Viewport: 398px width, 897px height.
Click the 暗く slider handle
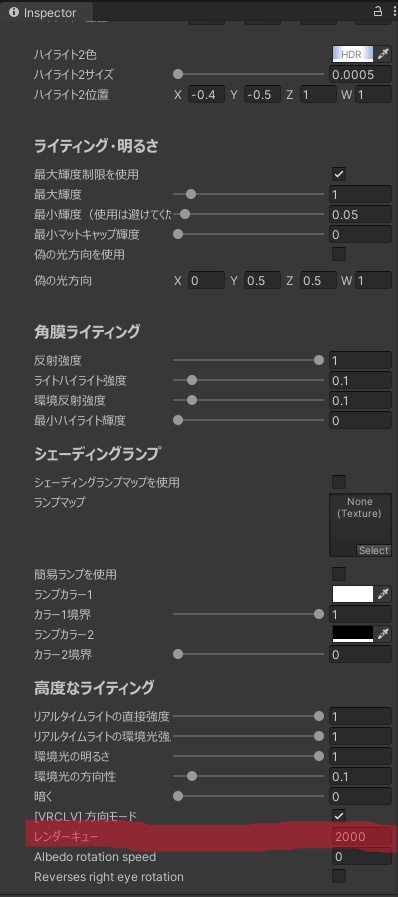pyautogui.click(x=178, y=796)
